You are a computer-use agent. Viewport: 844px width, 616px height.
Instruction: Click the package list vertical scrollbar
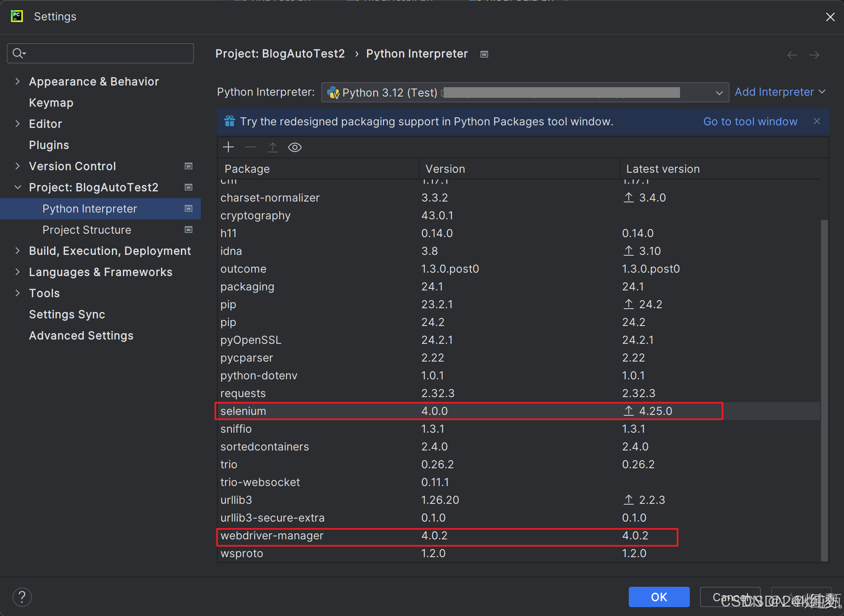coord(824,389)
